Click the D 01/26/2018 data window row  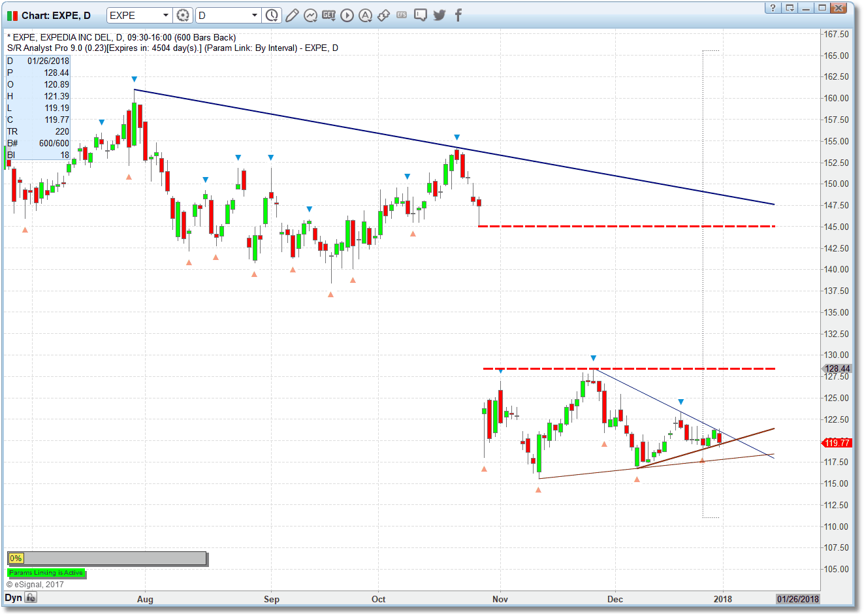[x=38, y=61]
